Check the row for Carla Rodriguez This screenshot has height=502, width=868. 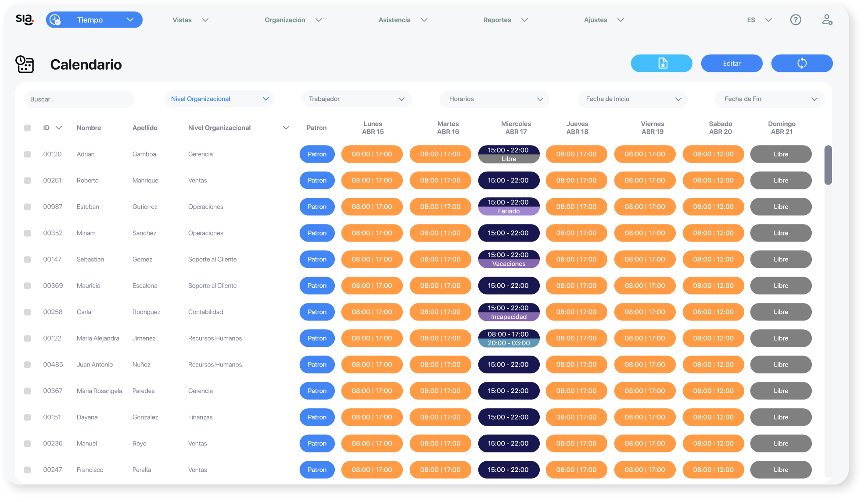27,312
